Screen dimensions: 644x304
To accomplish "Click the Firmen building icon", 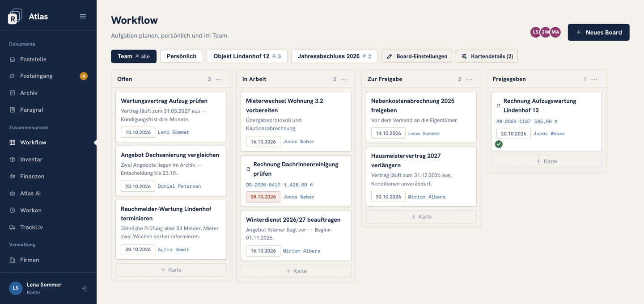I will [x=13, y=260].
